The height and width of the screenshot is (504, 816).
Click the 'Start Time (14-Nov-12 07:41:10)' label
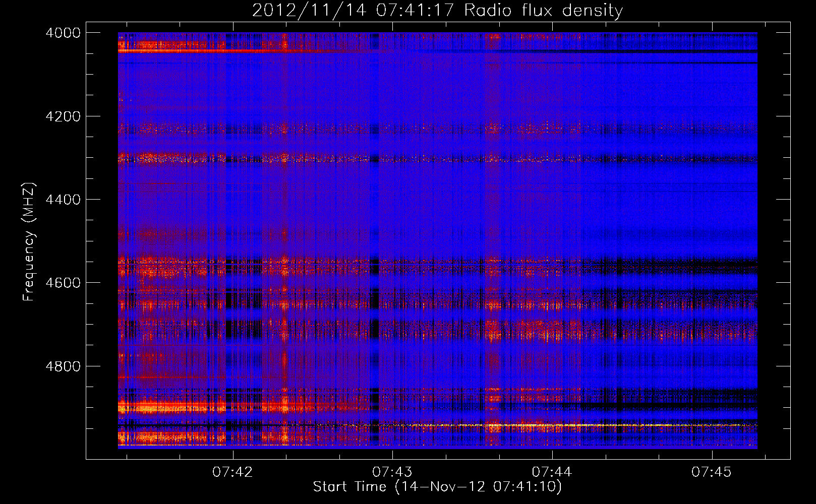coord(437,487)
